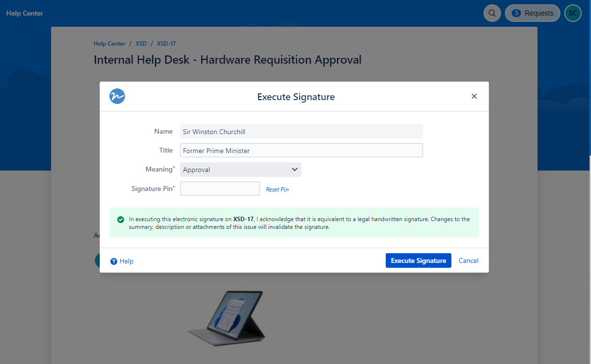Screen dimensions: 591x364
Task: Click the signature app logo in dialog
Action: coord(117,96)
